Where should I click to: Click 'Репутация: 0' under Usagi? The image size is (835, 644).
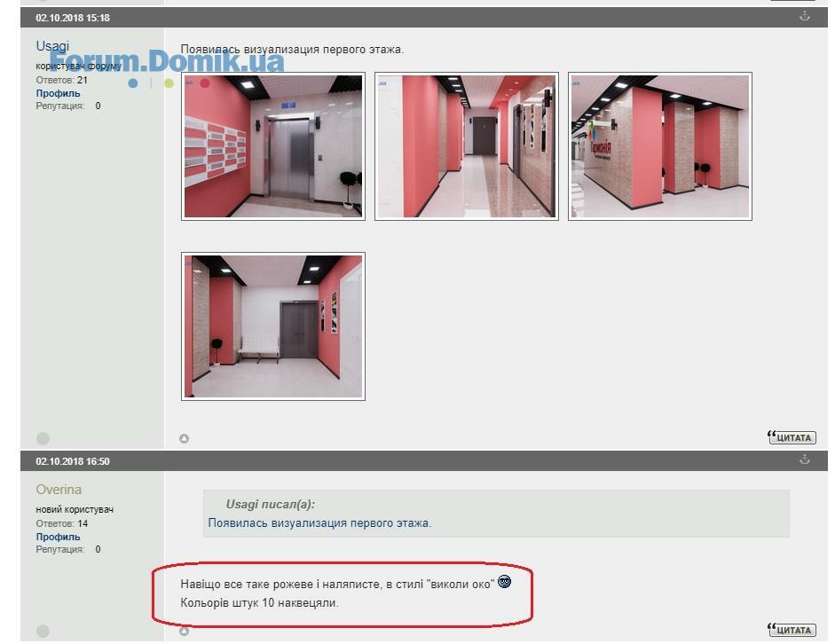click(x=68, y=106)
